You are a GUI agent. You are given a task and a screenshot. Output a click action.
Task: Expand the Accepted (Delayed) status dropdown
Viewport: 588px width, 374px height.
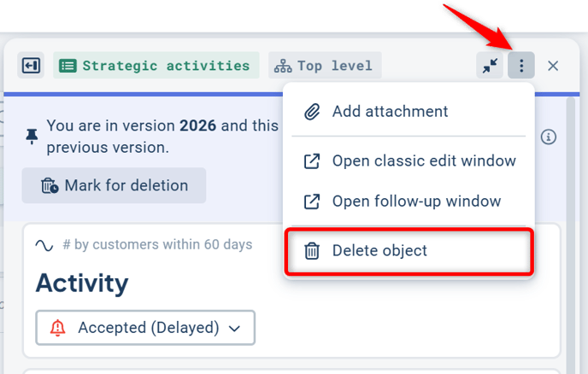pyautogui.click(x=145, y=327)
